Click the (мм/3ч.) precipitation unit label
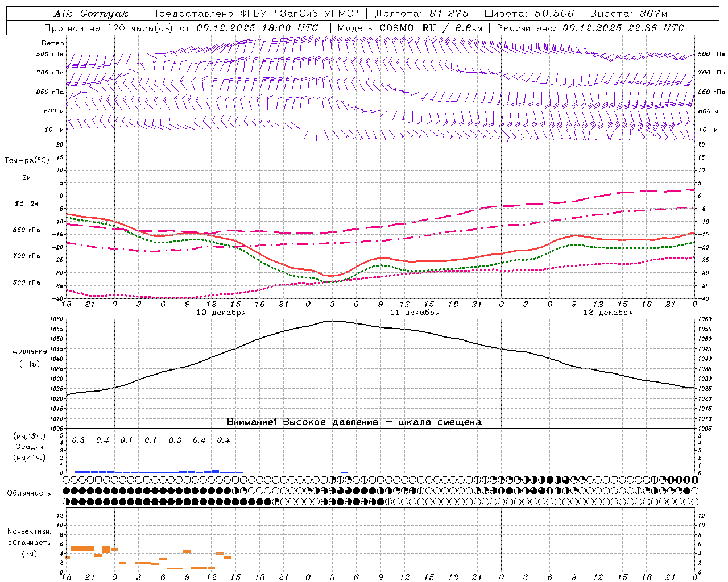Screen dimensions: 728x582 [30, 436]
